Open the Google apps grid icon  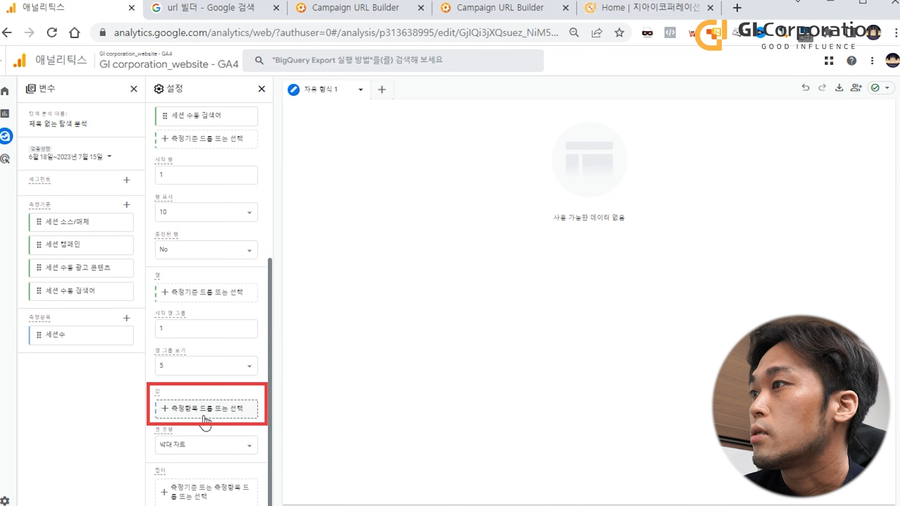click(829, 60)
